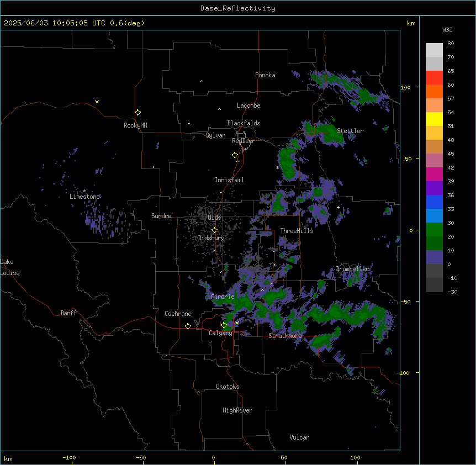Pick the white 70-80 dBZ swatch
This screenshot has height=465, width=476.
coord(434,50)
